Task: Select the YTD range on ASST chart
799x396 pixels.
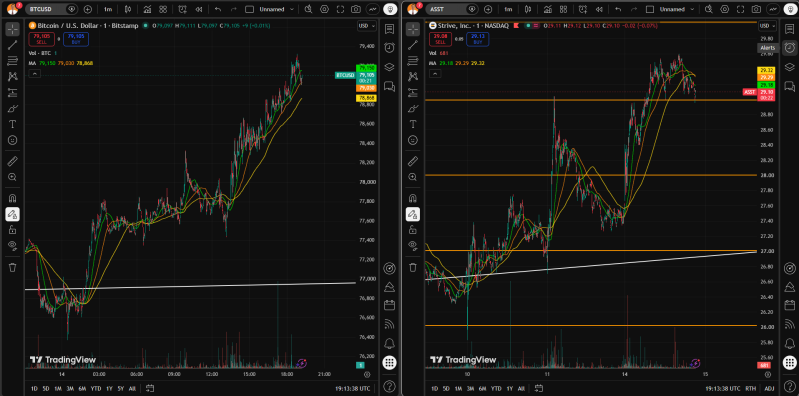Action: click(x=496, y=388)
